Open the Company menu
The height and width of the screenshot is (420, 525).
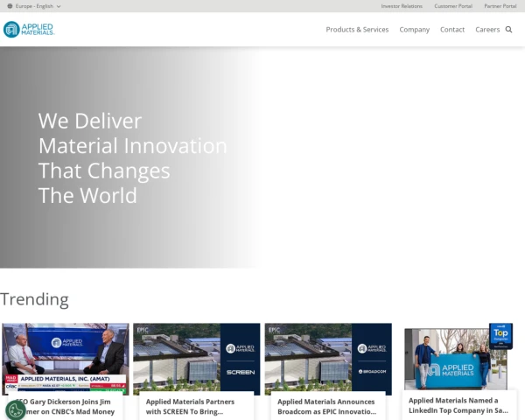(414, 30)
